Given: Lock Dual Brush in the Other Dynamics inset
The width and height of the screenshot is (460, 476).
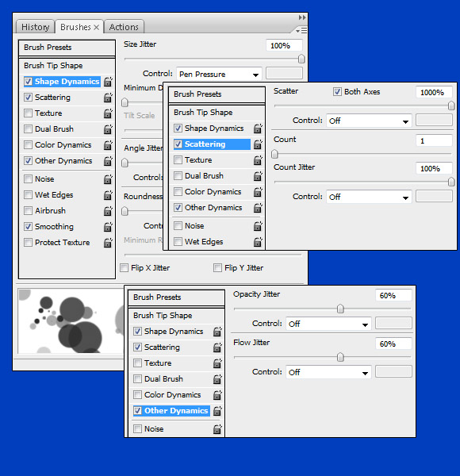Looking at the screenshot, I should 217,379.
